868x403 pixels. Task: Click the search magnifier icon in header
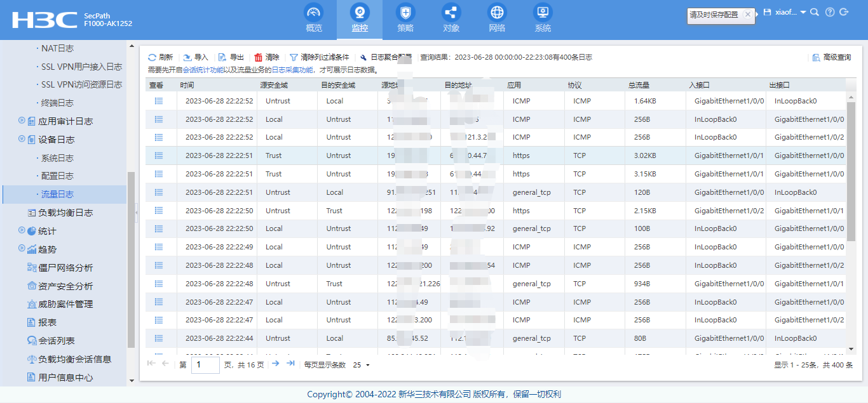click(x=815, y=12)
